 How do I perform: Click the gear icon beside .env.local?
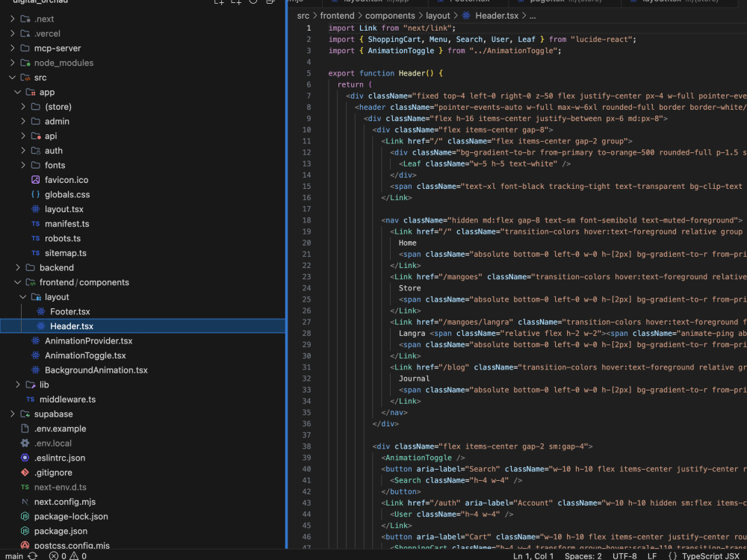(x=25, y=444)
